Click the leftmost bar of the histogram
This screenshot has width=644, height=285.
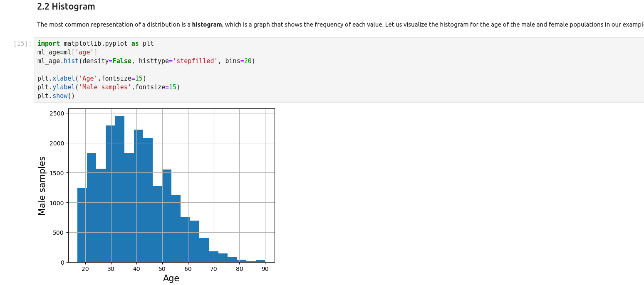pyautogui.click(x=82, y=225)
